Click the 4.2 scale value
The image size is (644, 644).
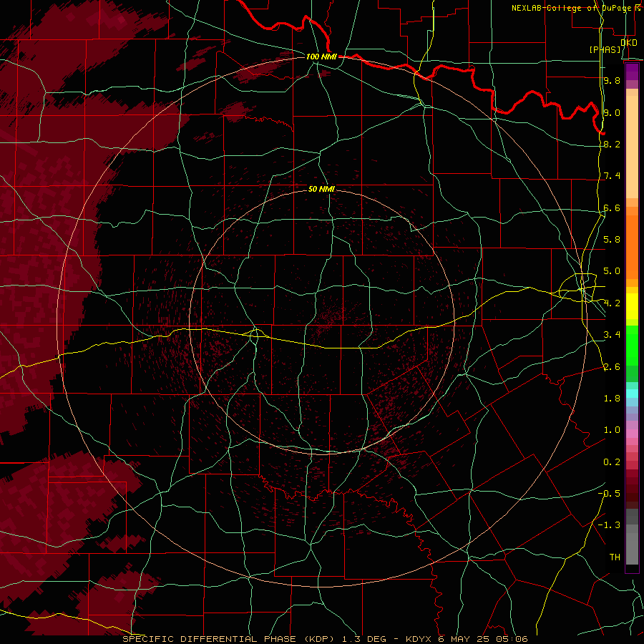point(612,303)
